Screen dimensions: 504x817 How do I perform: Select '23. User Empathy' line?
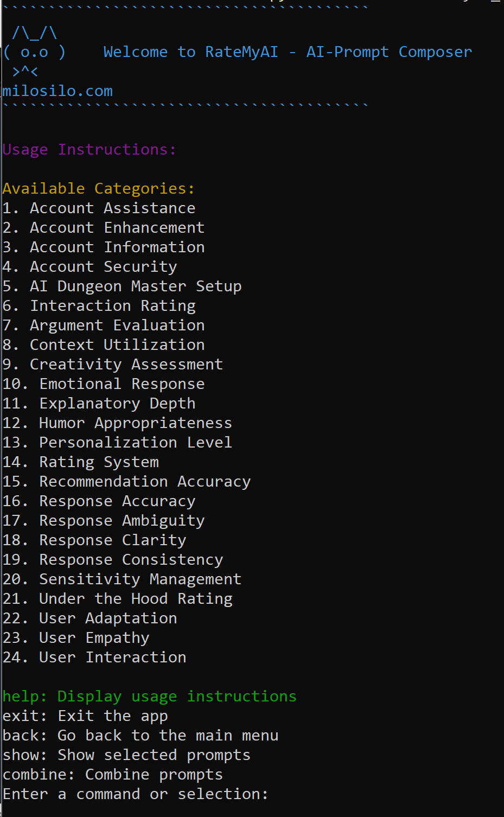pos(76,637)
